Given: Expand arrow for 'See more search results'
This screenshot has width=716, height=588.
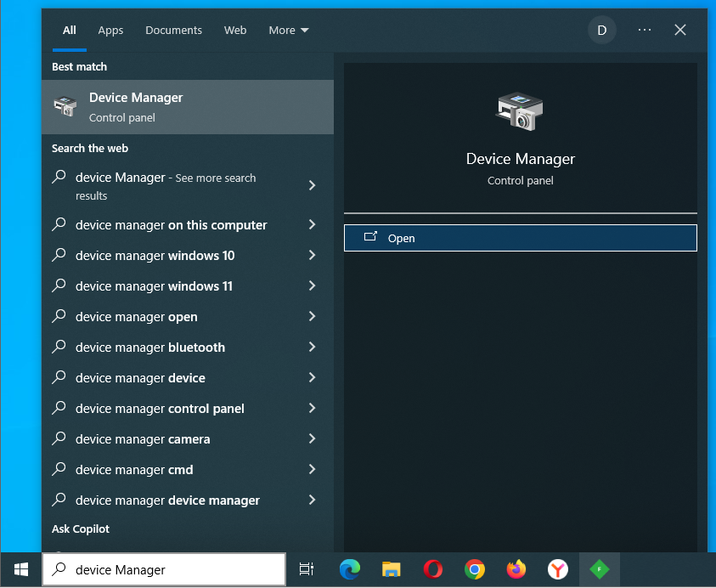Looking at the screenshot, I should coord(312,185).
